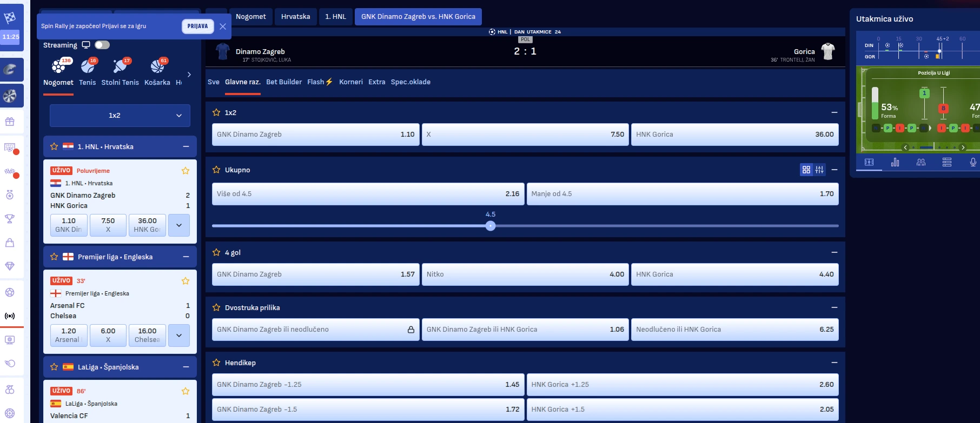Collapse the Premijer liga Engleska section

click(186, 257)
